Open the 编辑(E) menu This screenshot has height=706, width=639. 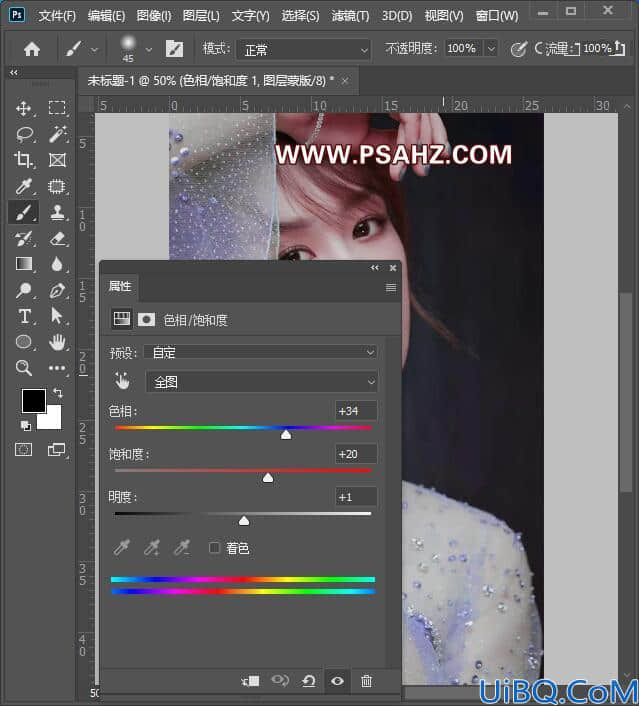coord(106,16)
